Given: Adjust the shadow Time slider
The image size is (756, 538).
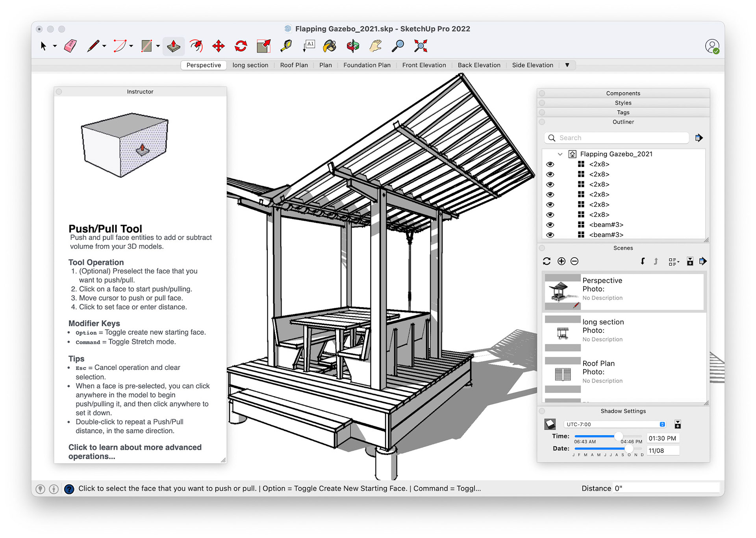Looking at the screenshot, I should pos(618,436).
